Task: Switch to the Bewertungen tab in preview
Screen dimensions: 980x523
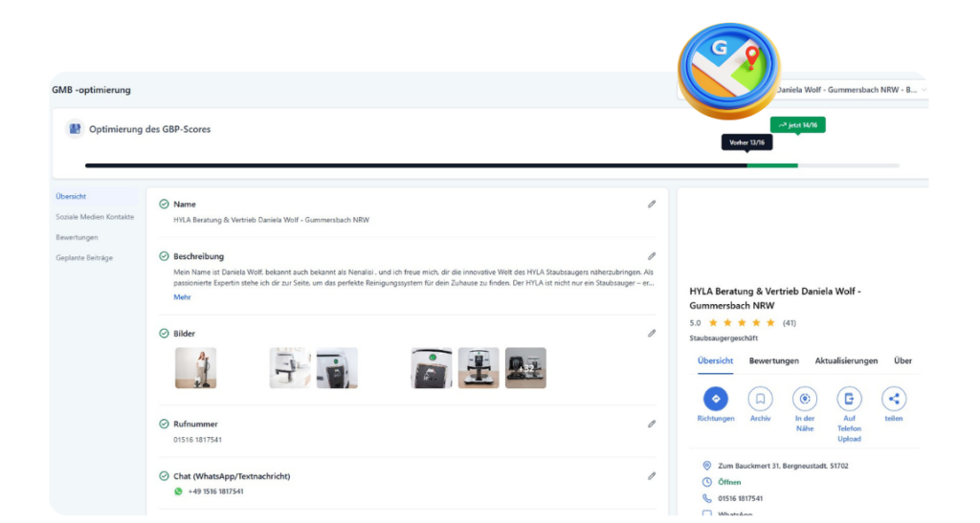Action: pos(773,360)
